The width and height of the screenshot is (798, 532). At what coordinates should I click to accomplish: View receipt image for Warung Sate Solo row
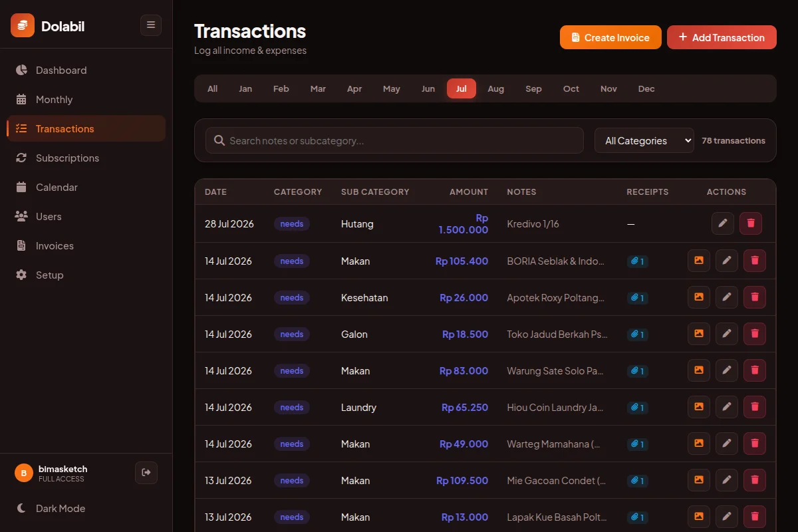coord(699,370)
